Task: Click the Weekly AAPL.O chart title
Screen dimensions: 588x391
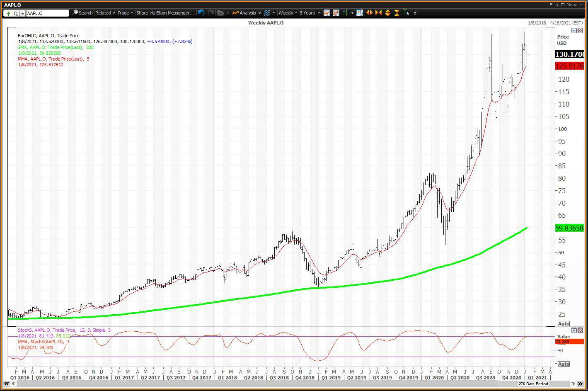Action: pos(266,23)
